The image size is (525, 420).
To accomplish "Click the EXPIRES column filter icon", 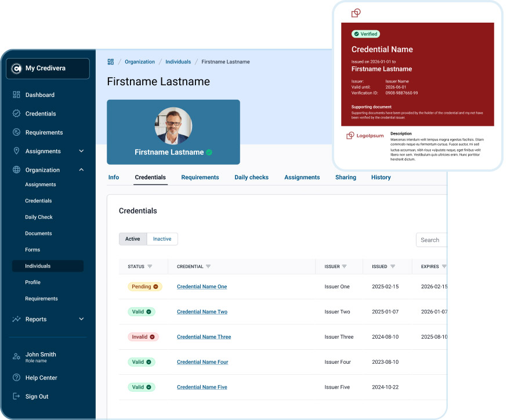I will 444,267.
